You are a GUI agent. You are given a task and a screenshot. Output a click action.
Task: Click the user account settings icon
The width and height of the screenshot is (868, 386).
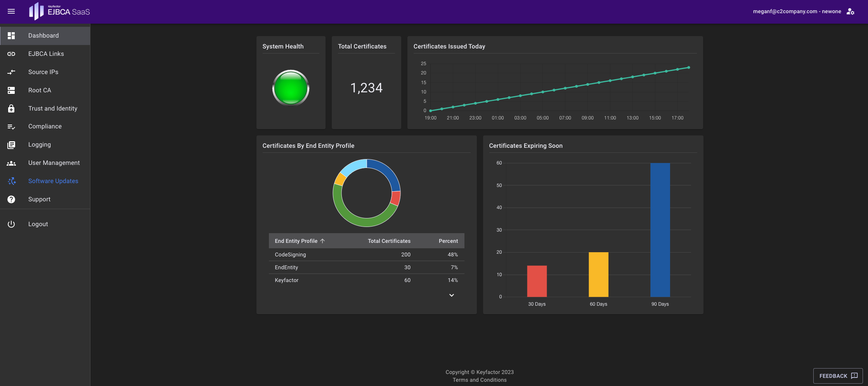pyautogui.click(x=850, y=12)
